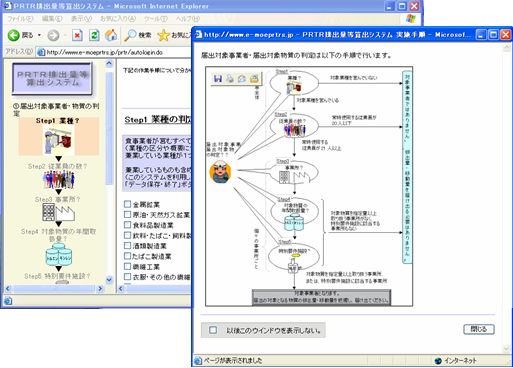Click the Step2 employees illustration in sidebar
Screen dimensions: 513x368
tap(59, 180)
